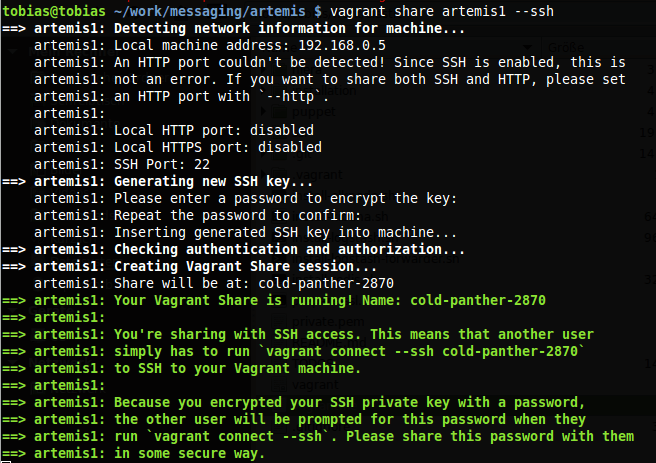Image resolution: width=656 pixels, height=463 pixels.
Task: Click the final 'in some secure way.' line
Action: coord(190,453)
